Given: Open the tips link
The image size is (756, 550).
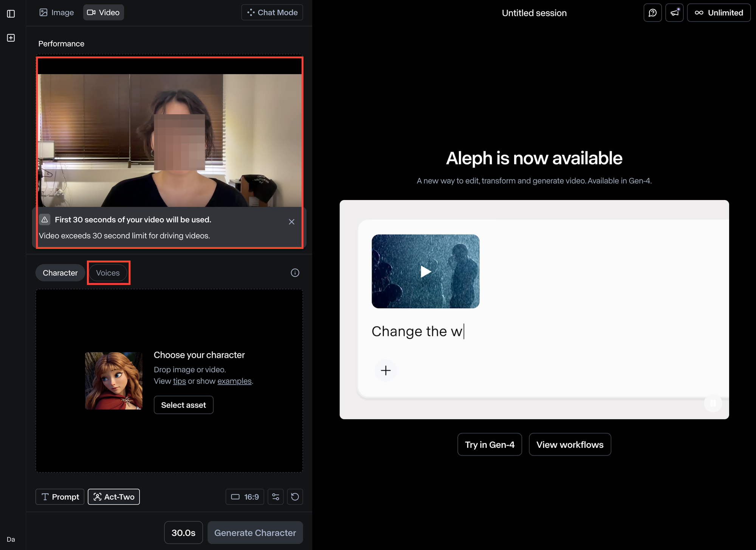Looking at the screenshot, I should click(x=179, y=381).
